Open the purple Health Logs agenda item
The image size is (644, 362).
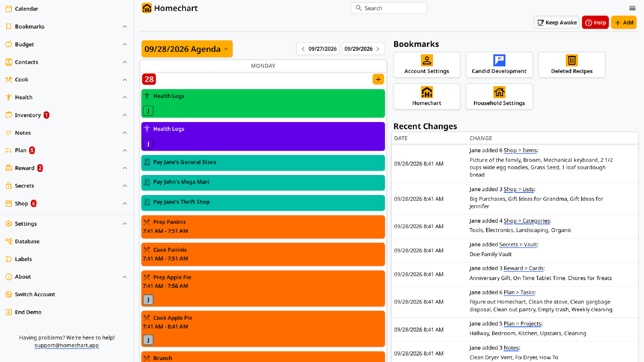click(263, 136)
